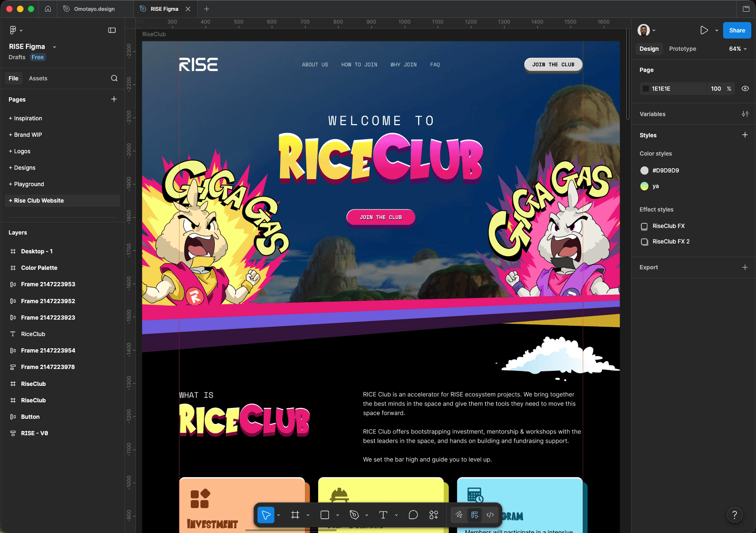Toggle the left sidebar panel icon
The width and height of the screenshot is (756, 533).
[112, 30]
